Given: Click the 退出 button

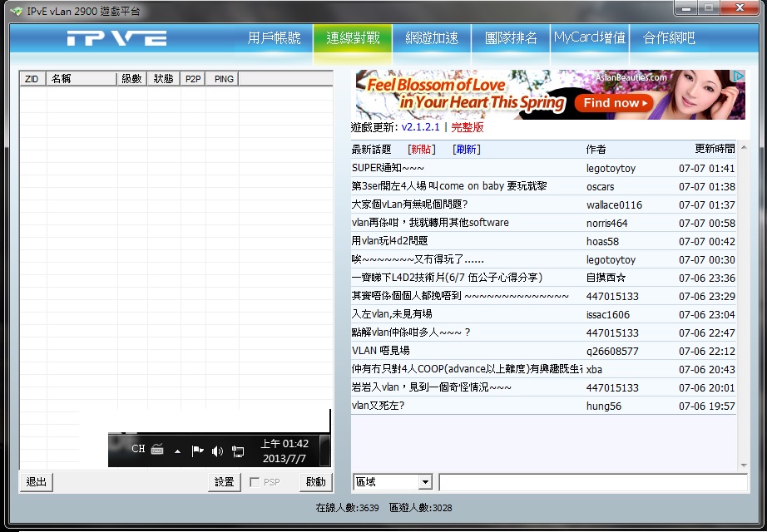Looking at the screenshot, I should (36, 482).
